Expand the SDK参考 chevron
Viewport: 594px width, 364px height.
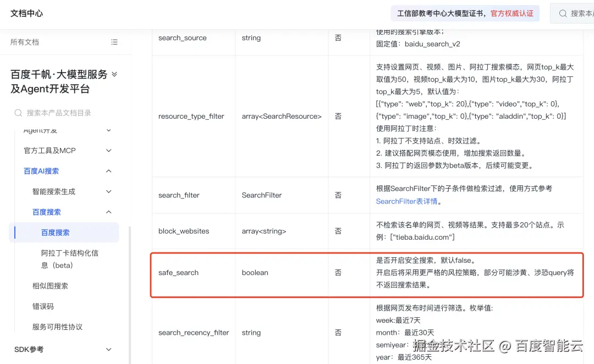[109, 349]
